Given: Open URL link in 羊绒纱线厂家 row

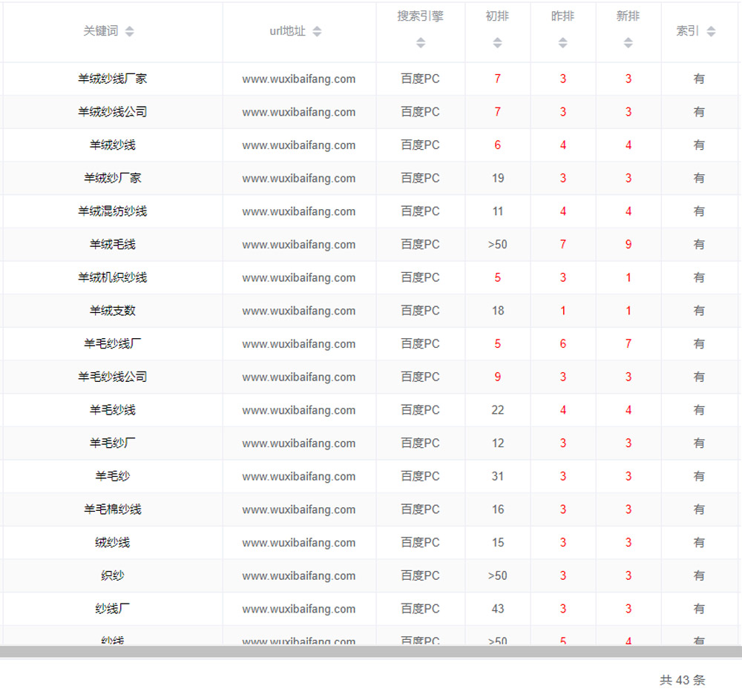Looking at the screenshot, I should [x=298, y=79].
